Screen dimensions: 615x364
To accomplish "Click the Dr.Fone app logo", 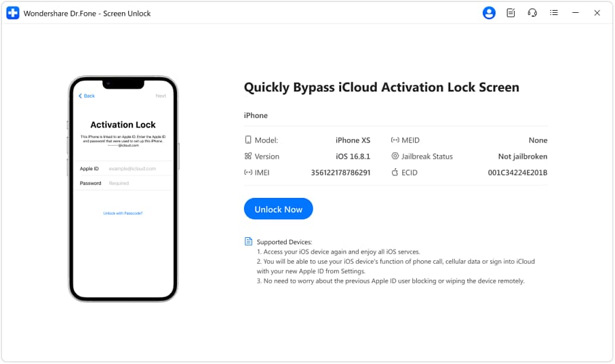I will coord(13,13).
